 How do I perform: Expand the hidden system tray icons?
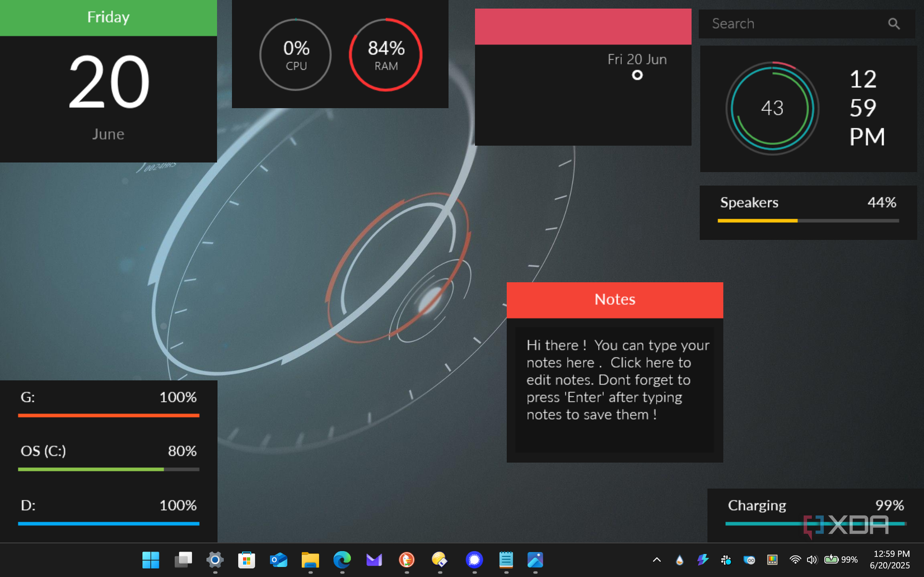pos(656,560)
